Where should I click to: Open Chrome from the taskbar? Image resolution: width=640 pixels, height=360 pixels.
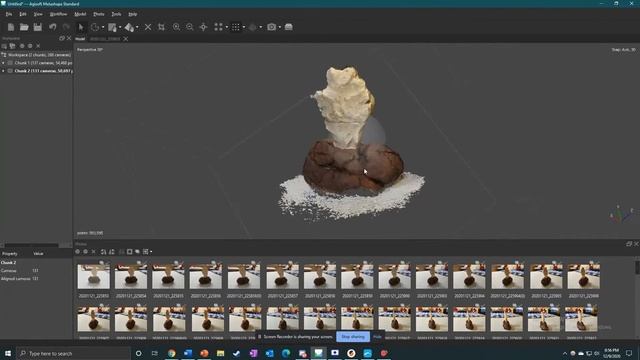click(x=171, y=353)
